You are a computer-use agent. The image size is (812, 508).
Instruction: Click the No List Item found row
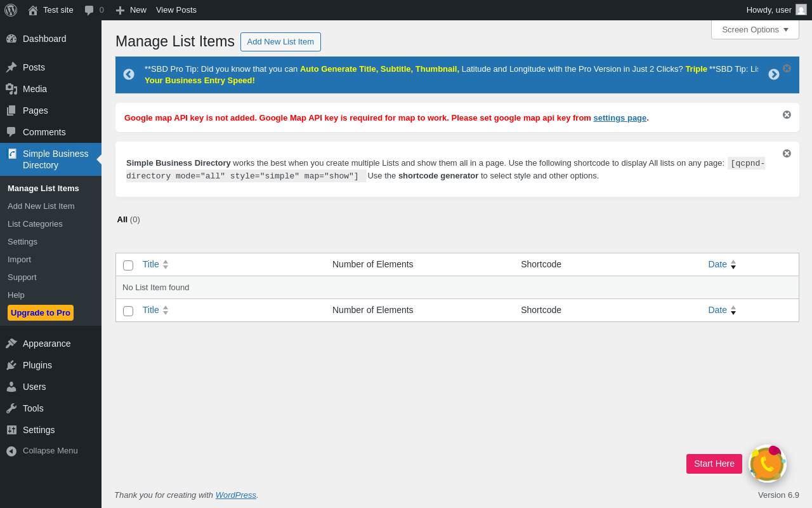pyautogui.click(x=457, y=287)
